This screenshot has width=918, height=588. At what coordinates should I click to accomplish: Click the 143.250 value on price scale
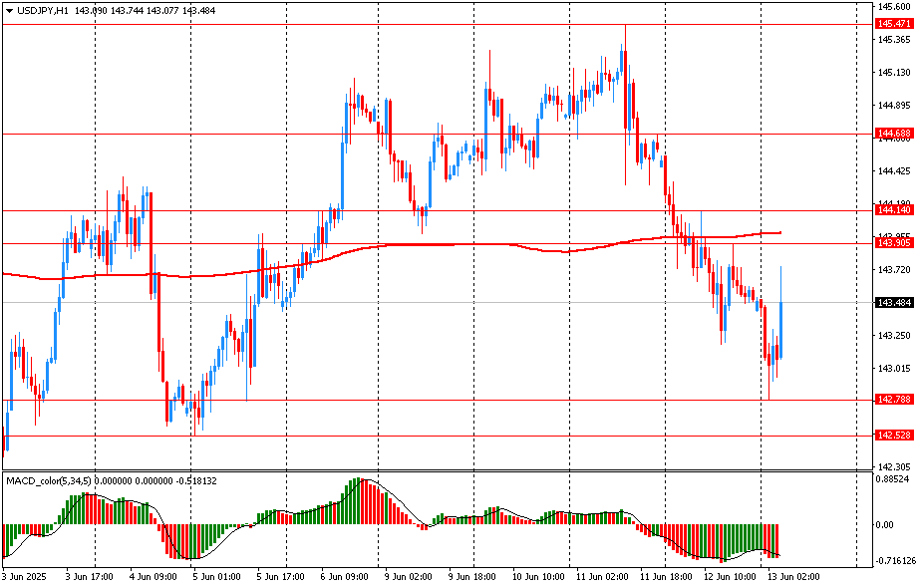pyautogui.click(x=892, y=336)
